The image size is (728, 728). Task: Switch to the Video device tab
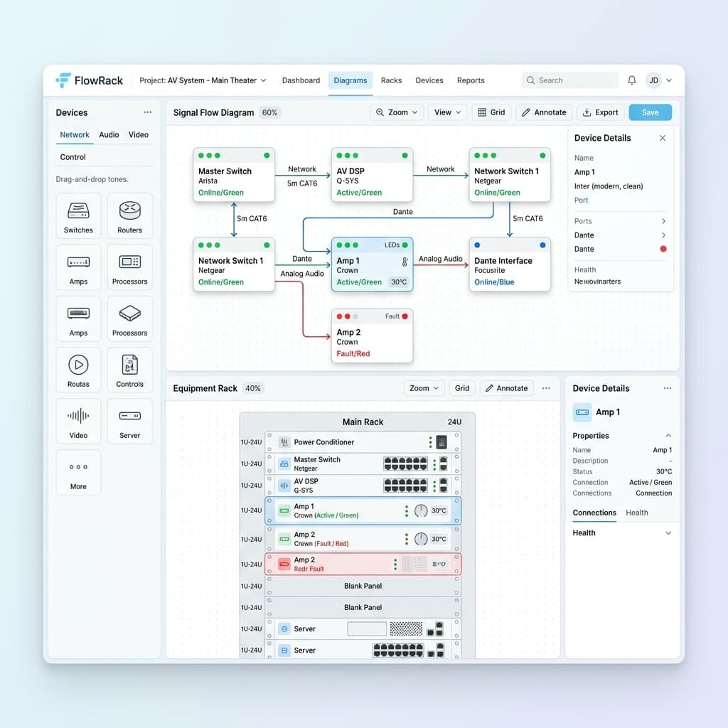(139, 134)
